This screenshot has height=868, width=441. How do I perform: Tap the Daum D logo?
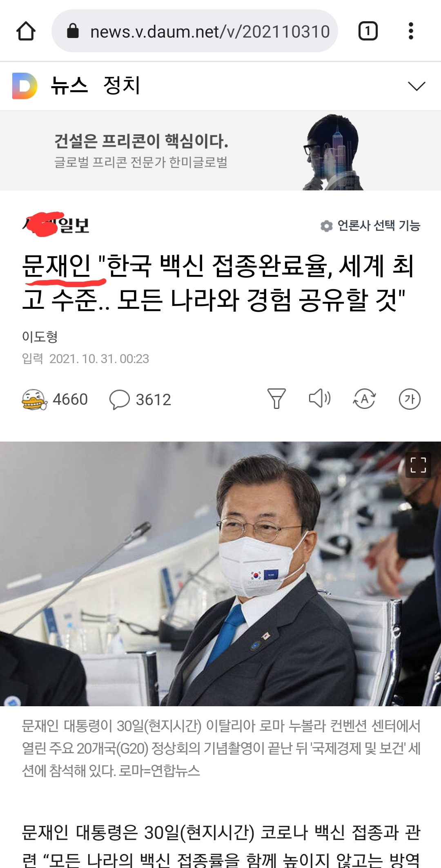24,86
